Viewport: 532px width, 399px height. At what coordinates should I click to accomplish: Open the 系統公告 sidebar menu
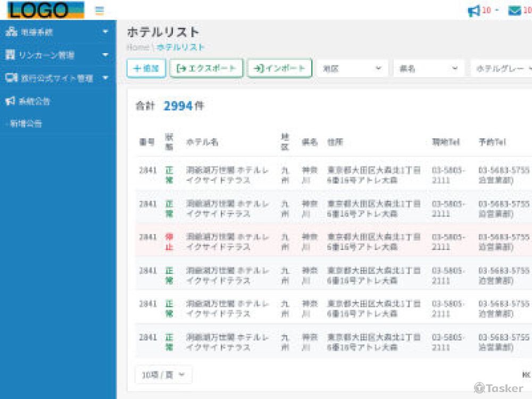click(58, 101)
